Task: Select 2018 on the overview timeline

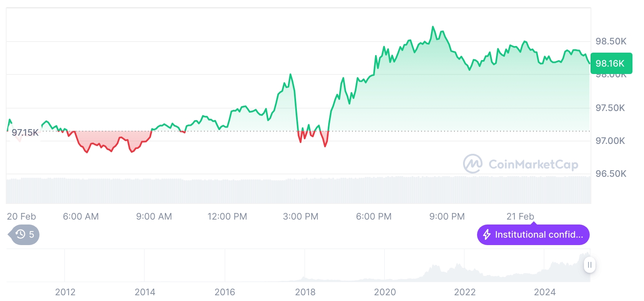Action: tap(305, 292)
